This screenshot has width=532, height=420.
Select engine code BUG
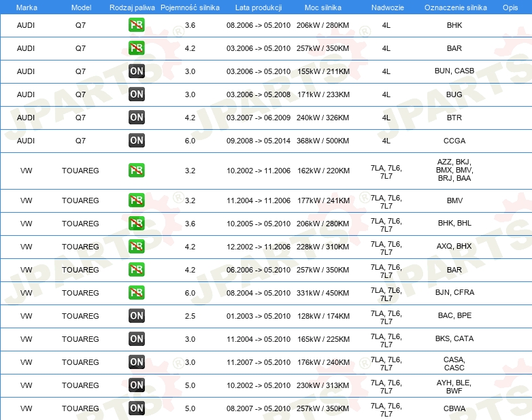pyautogui.click(x=454, y=94)
